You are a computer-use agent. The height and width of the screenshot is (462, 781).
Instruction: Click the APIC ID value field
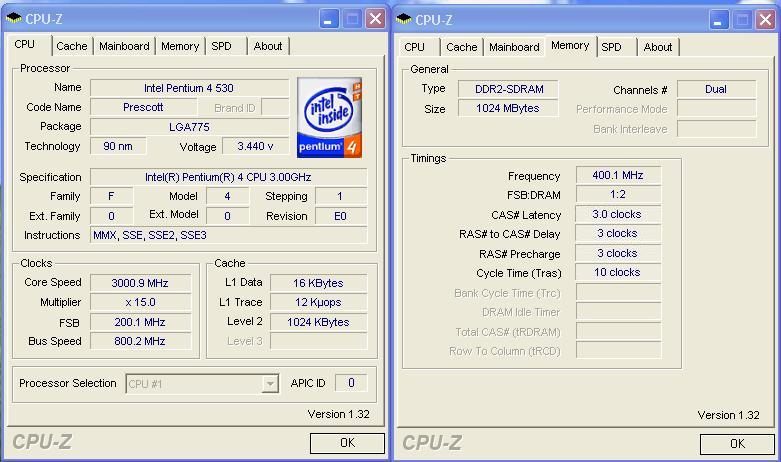coord(351,383)
